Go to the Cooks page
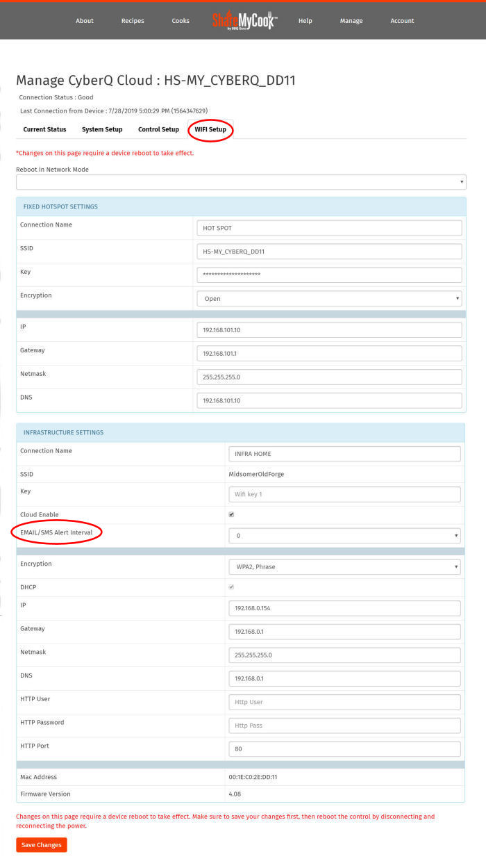Screen dimensions: 486x868 pyautogui.click(x=181, y=21)
